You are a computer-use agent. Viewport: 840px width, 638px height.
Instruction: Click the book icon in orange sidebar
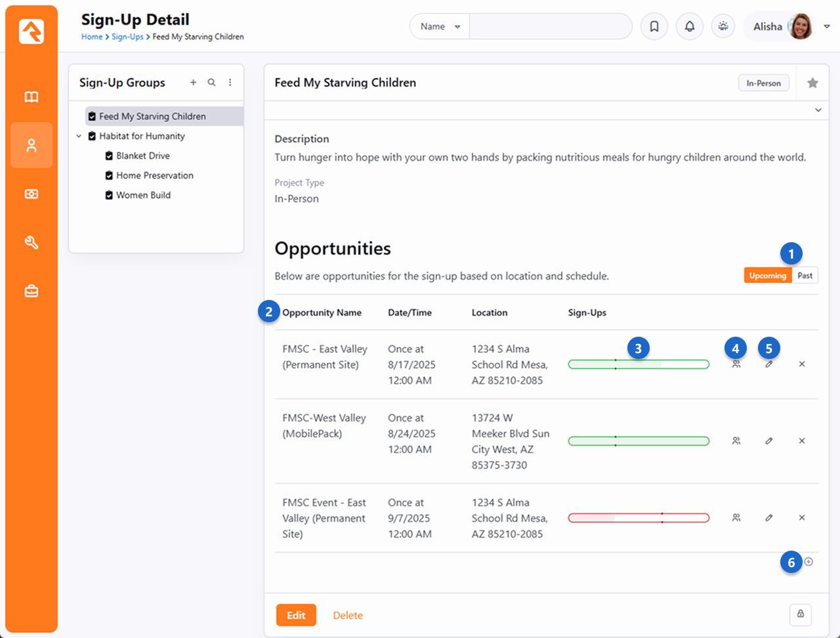pyautogui.click(x=31, y=97)
